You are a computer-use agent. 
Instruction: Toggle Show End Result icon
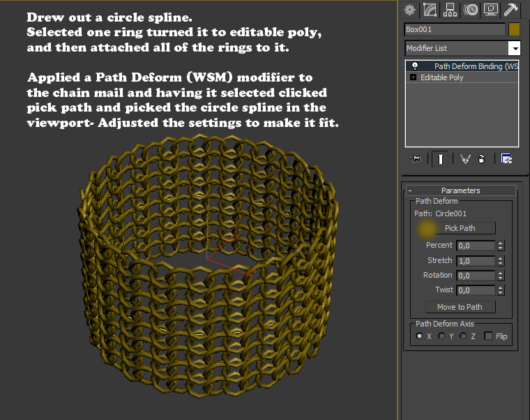(440, 159)
